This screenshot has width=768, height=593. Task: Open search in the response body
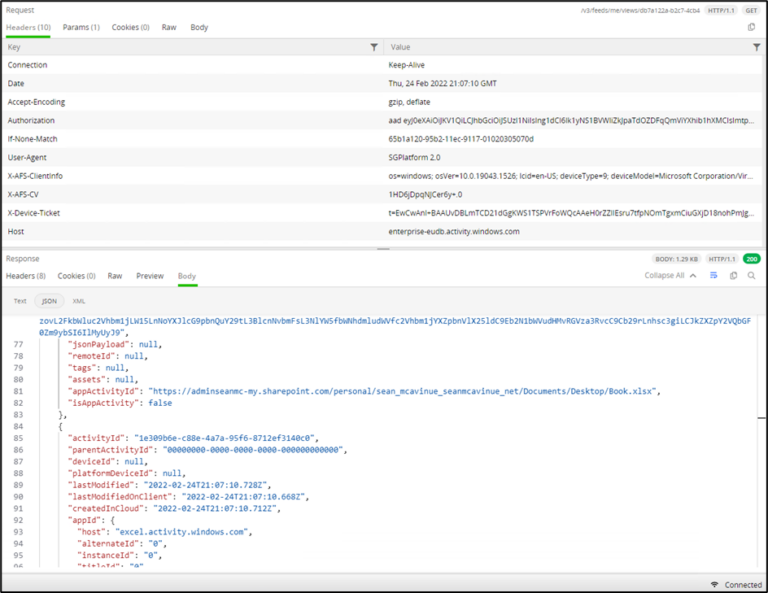pyautogui.click(x=751, y=275)
